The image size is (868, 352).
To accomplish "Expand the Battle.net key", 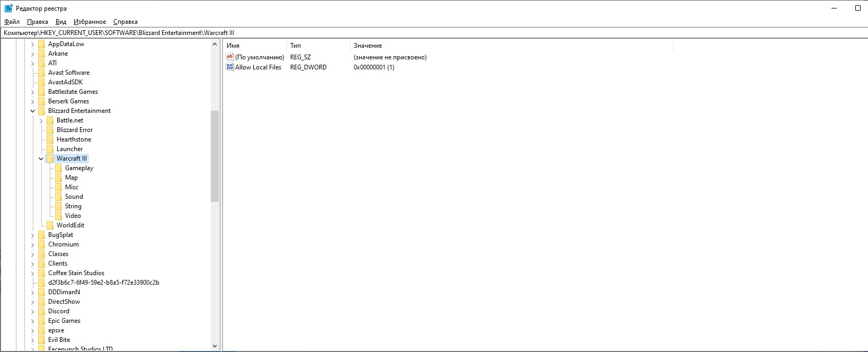I will click(41, 120).
